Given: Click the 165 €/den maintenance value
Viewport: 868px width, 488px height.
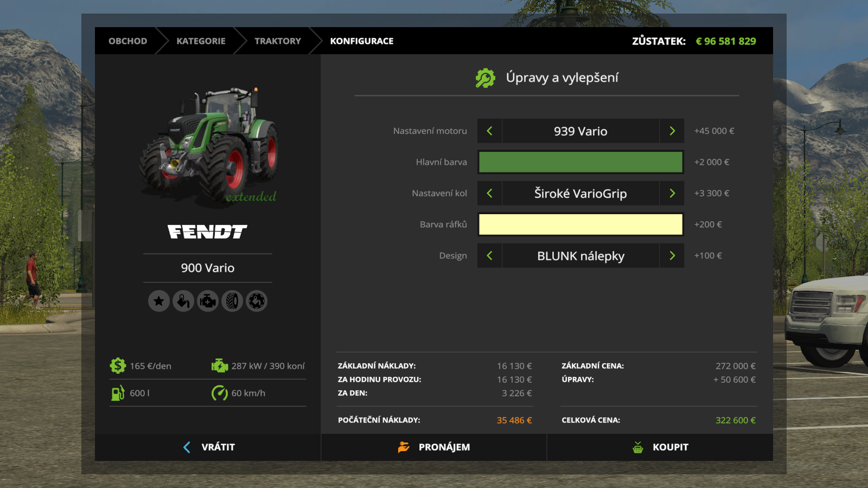Looking at the screenshot, I should pyautogui.click(x=150, y=366).
